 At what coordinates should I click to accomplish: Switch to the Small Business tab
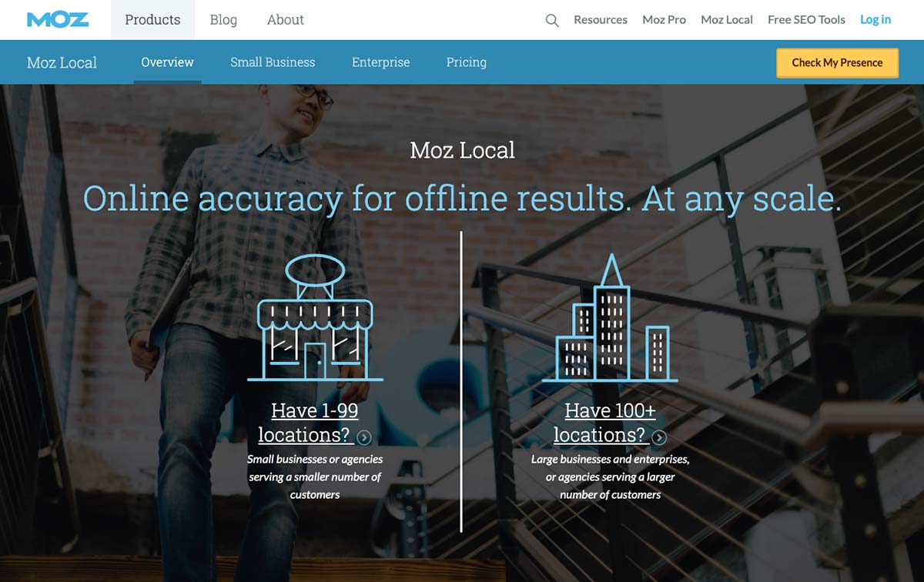pos(273,62)
